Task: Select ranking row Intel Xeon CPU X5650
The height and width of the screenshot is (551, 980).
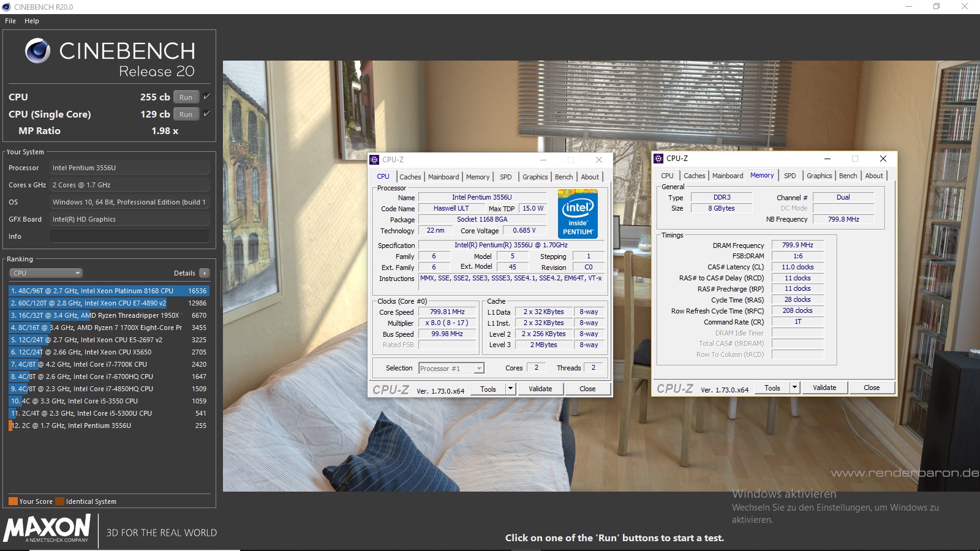Action: click(109, 352)
